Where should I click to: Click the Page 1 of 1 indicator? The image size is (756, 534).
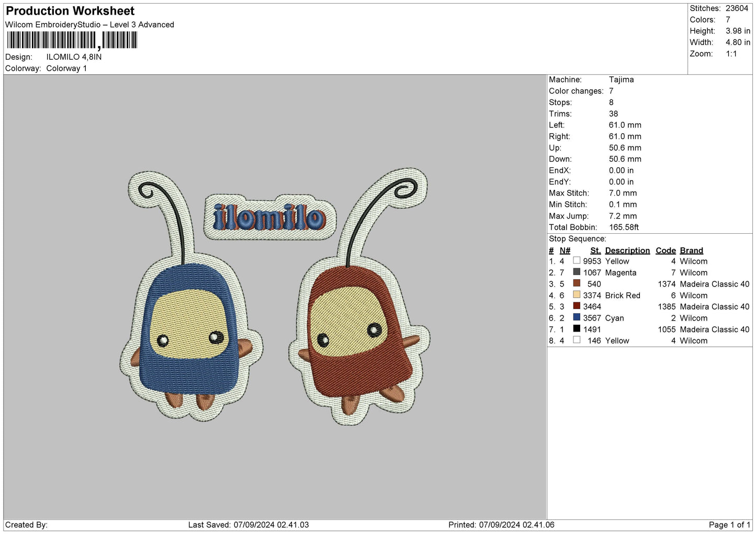[729, 525]
